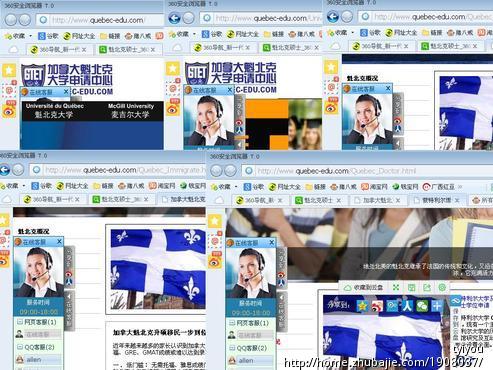Click 网址大全 bookmark in top-middle window
493x370 pixels.
tap(243, 34)
